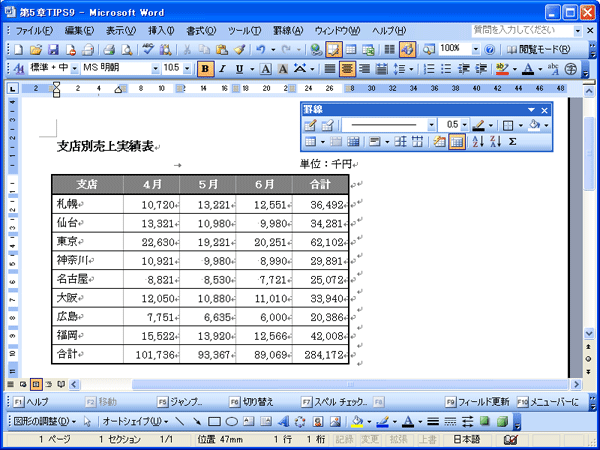
Task: Select the table Eraser tool
Action: point(327,125)
